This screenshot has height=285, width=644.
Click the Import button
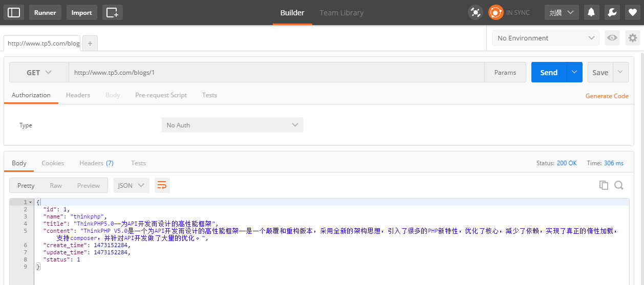81,13
